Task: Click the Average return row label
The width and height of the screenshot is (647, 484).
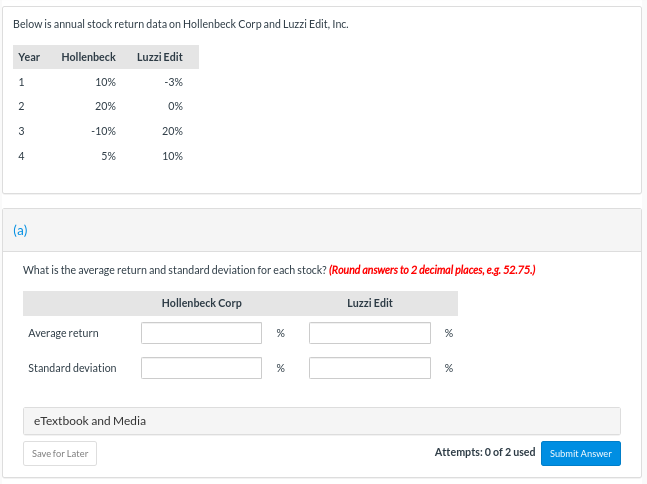Action: pyautogui.click(x=63, y=333)
